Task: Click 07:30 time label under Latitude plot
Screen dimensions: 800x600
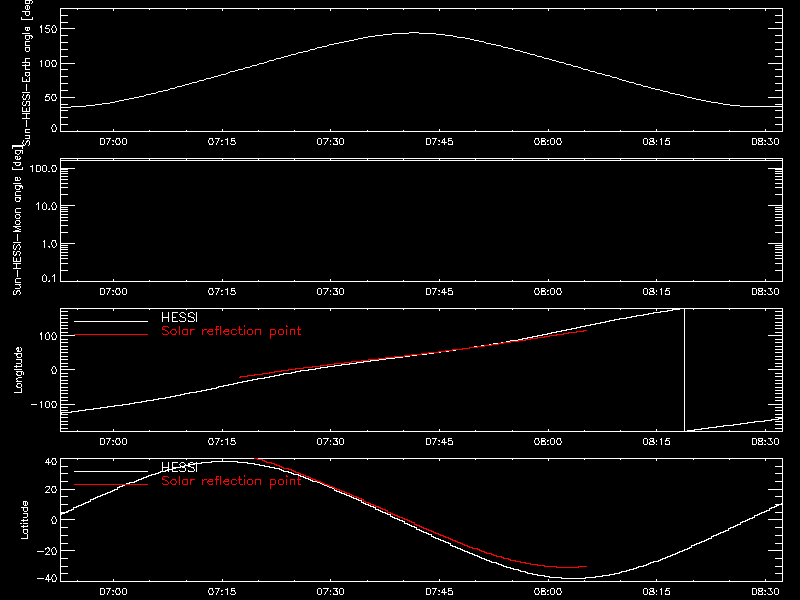Action: click(x=331, y=591)
